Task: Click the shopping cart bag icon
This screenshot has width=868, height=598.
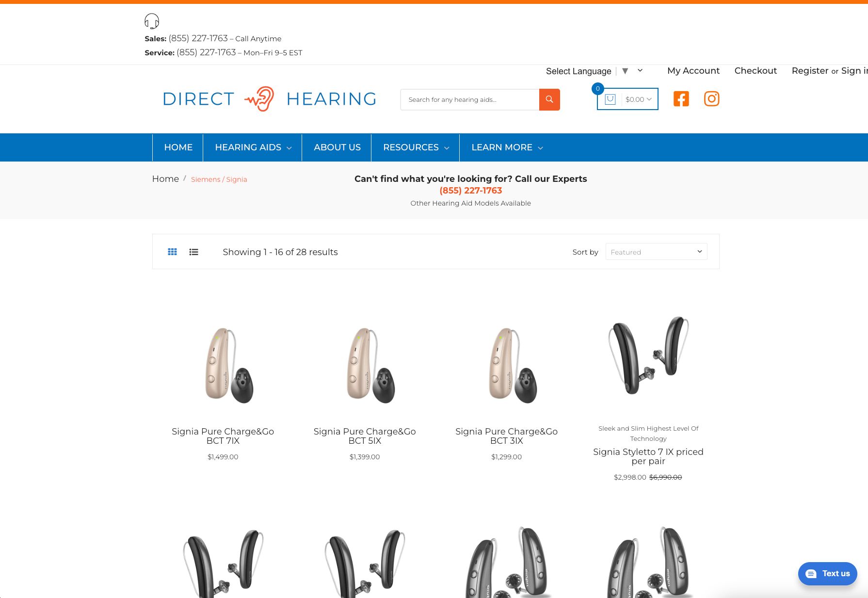Action: pyautogui.click(x=610, y=99)
